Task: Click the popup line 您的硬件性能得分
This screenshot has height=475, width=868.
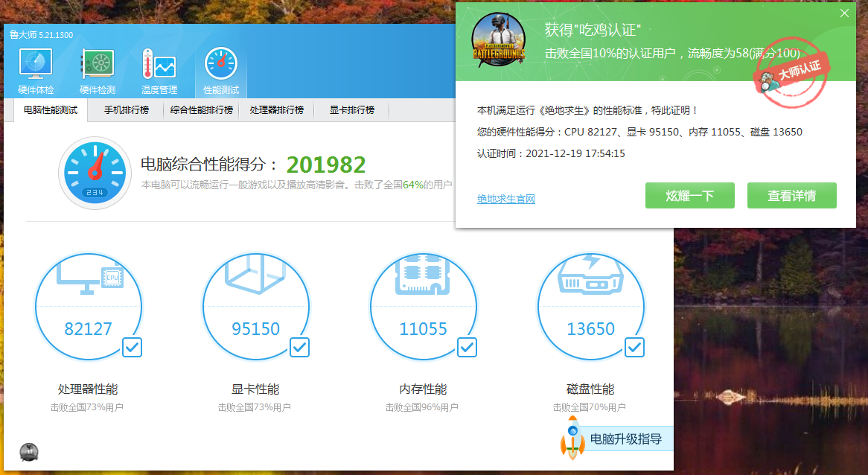Action: click(x=639, y=132)
